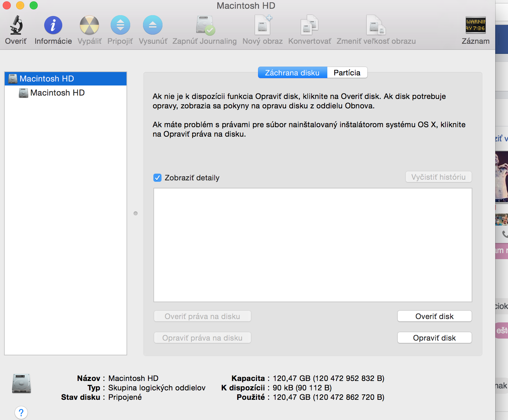Start verification with Overiť disk button
The image size is (508, 420).
click(x=435, y=316)
